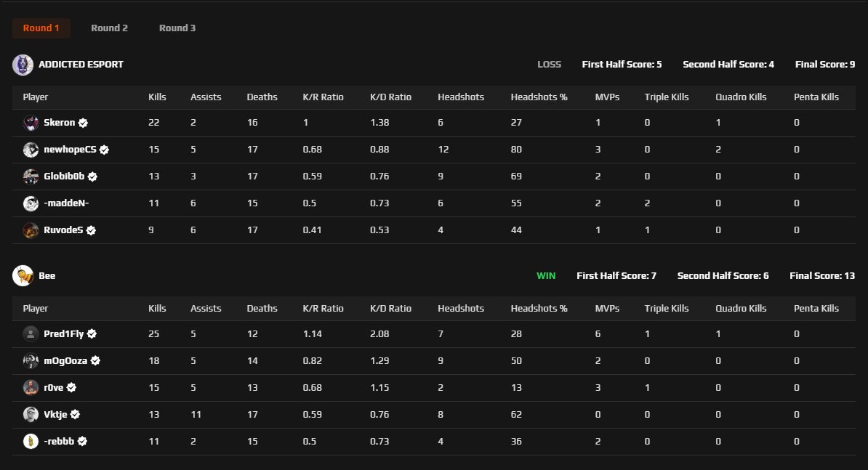This screenshot has height=470, width=868.
Task: Click m0gOoza's K/R ratio 0.82
Action: 312,361
